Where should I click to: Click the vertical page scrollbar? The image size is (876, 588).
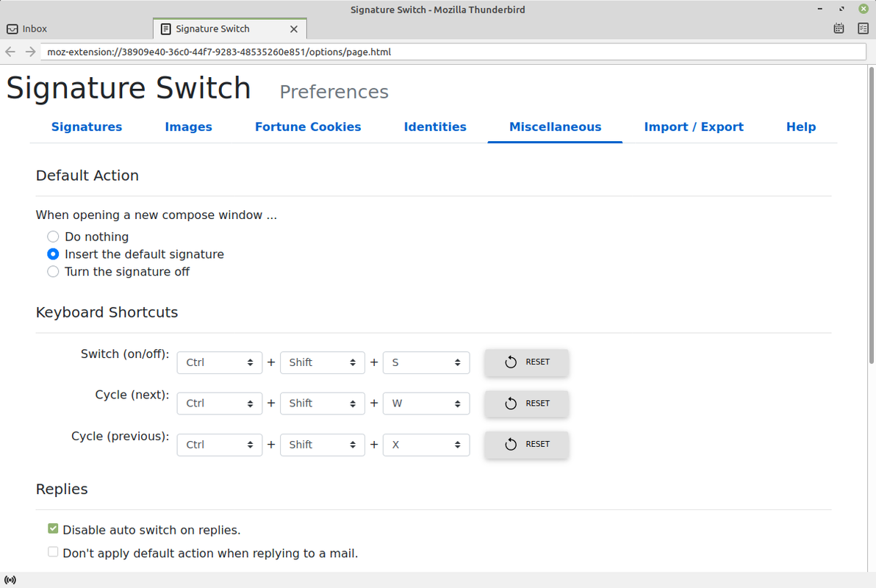(x=871, y=215)
